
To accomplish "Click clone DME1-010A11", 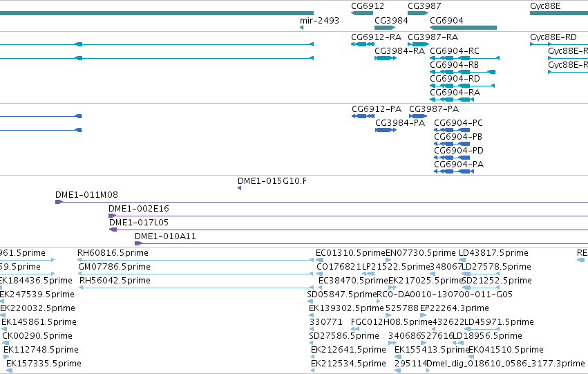I will pos(165,236).
